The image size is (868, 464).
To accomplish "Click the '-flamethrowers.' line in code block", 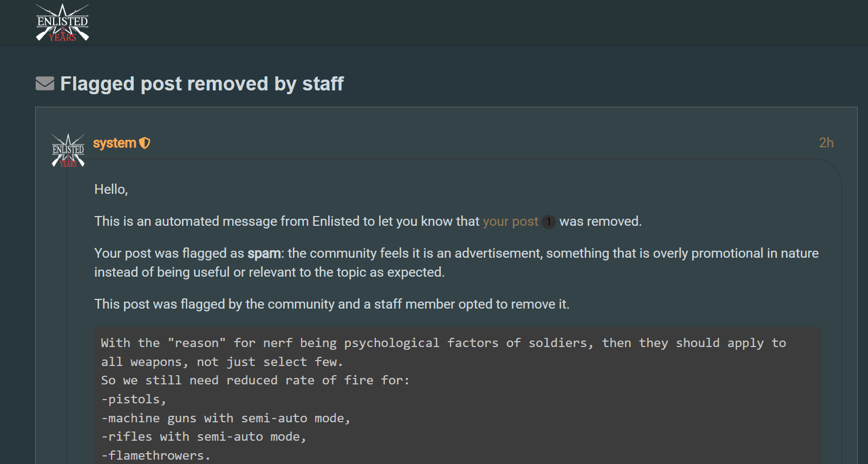I will [155, 456].
